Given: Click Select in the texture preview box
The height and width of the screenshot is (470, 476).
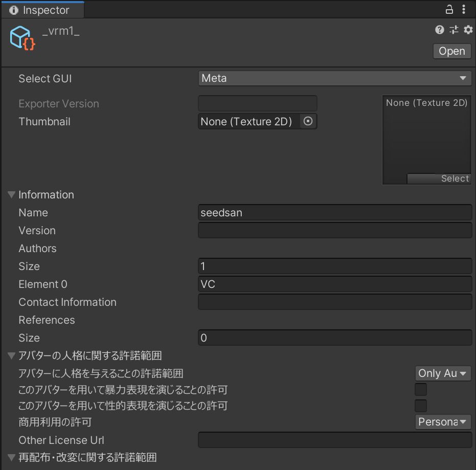Looking at the screenshot, I should 439,178.
